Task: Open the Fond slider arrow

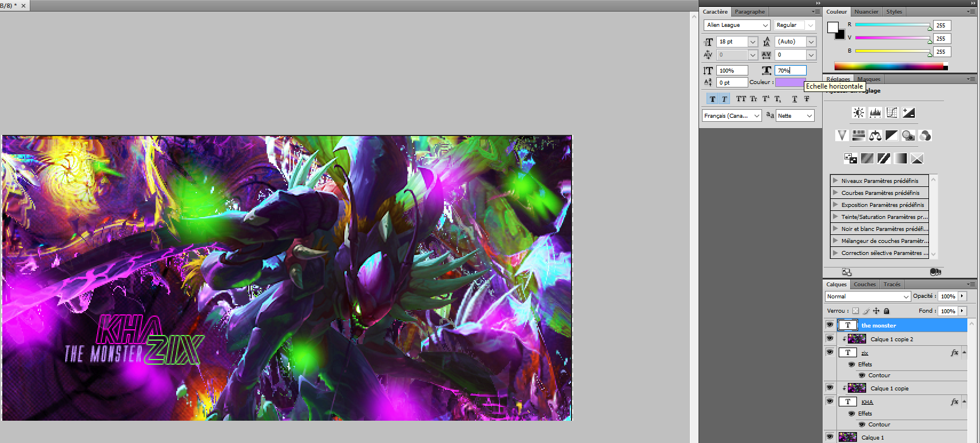Action: [x=962, y=311]
